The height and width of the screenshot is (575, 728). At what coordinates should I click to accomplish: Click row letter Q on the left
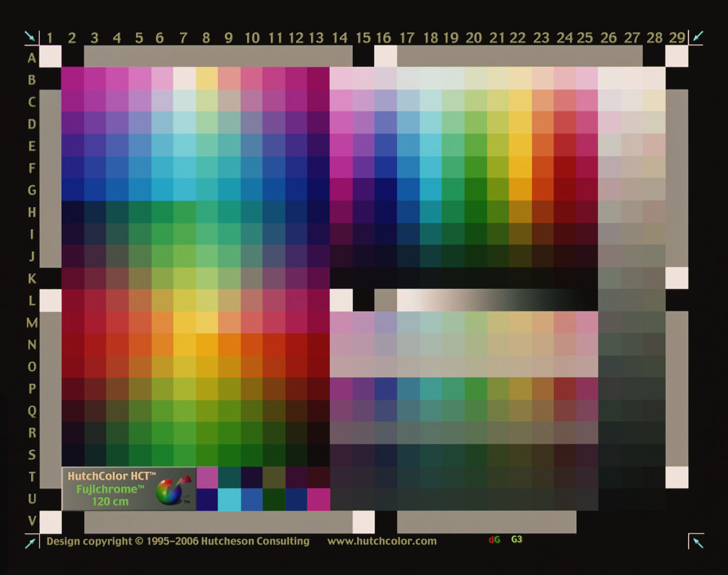(32, 411)
